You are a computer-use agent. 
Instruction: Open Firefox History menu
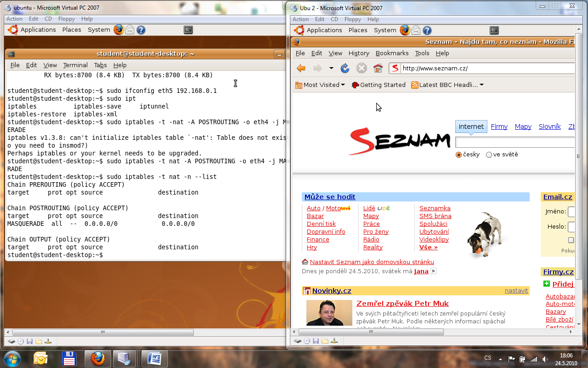coord(359,53)
